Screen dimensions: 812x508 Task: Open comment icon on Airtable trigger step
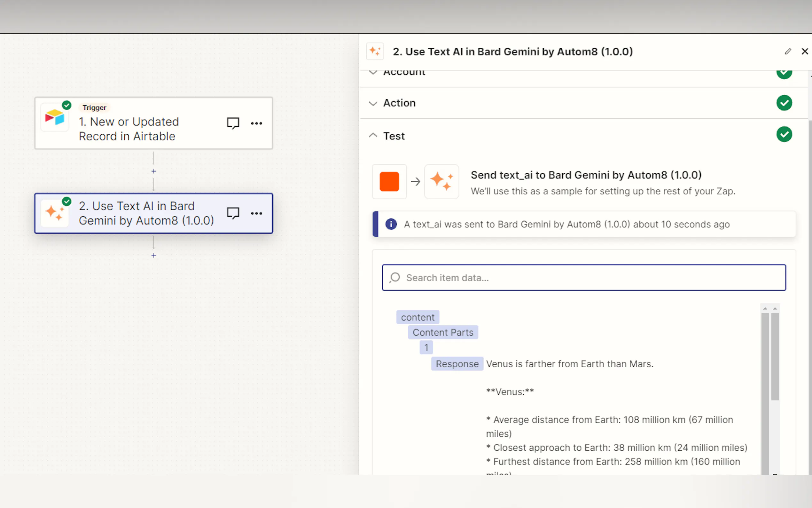coord(233,123)
